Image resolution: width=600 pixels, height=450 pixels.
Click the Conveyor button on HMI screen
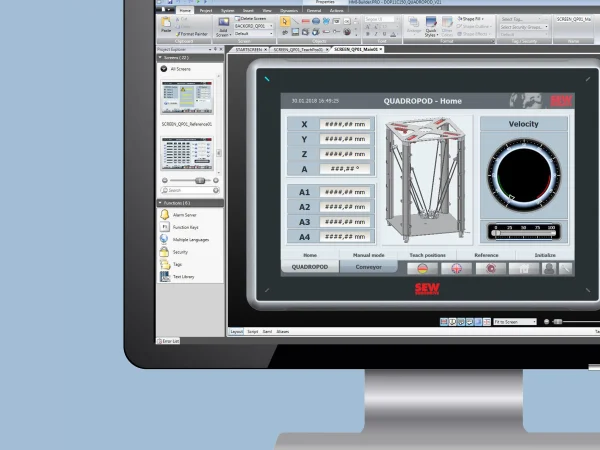(x=368, y=267)
